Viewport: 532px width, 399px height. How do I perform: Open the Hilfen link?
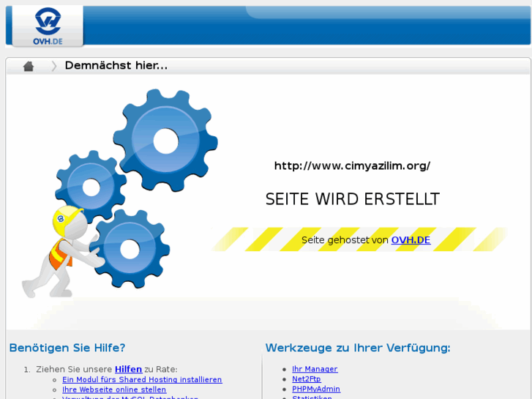pos(128,369)
